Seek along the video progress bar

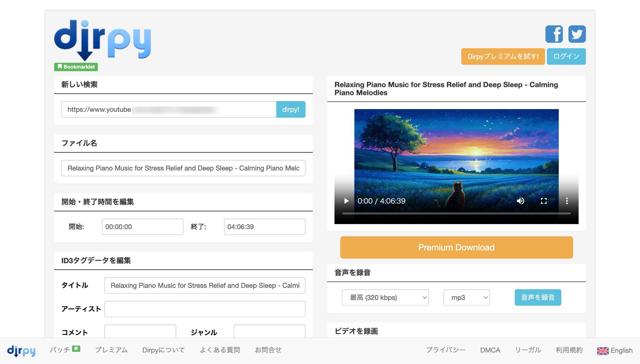click(x=456, y=214)
